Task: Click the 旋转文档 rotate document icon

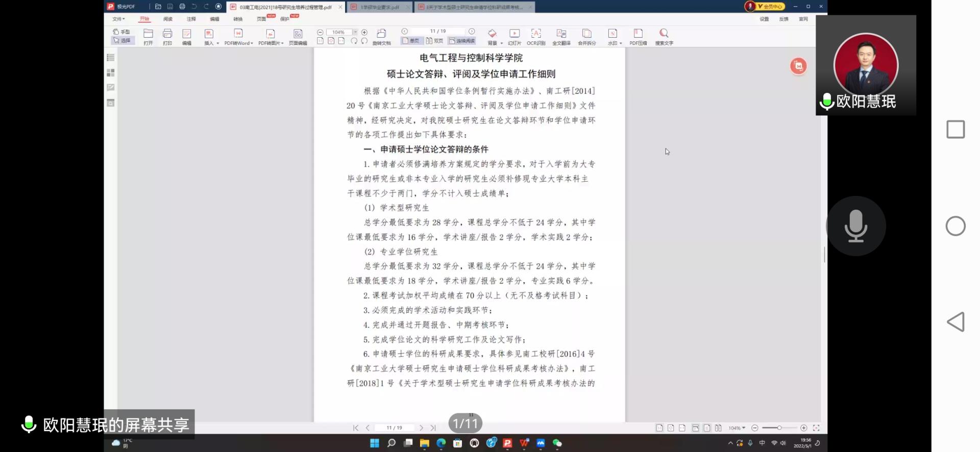Action: 381,34
